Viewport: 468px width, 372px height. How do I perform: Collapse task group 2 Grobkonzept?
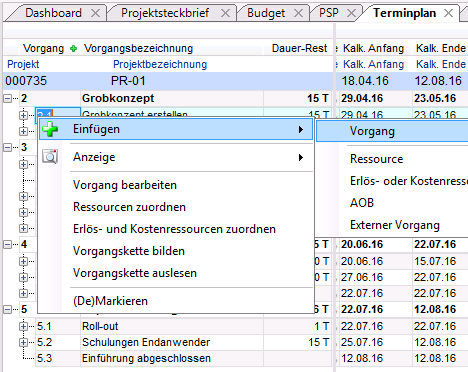click(7, 98)
